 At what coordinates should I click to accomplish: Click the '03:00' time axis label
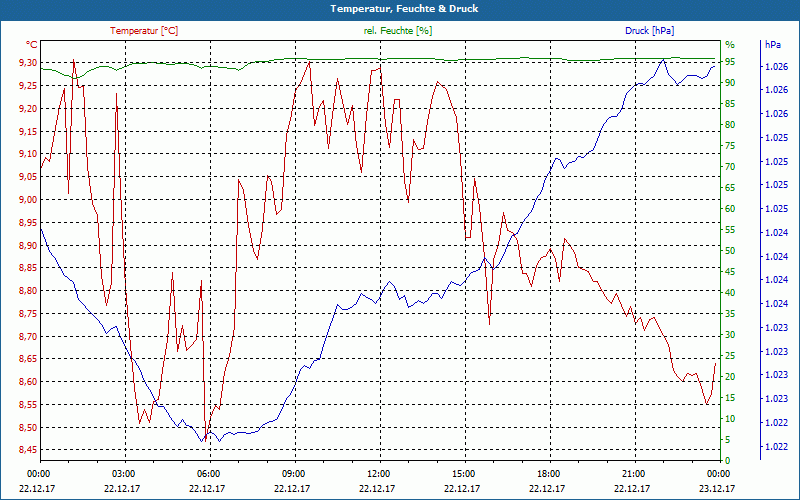(x=122, y=473)
